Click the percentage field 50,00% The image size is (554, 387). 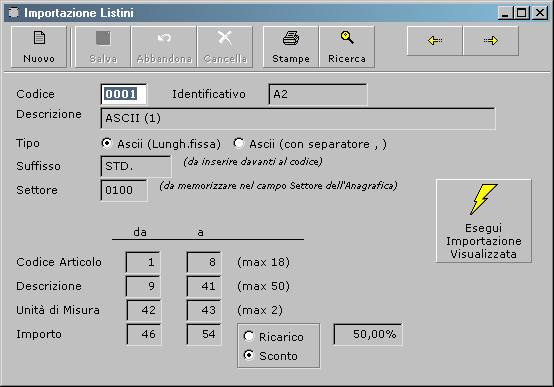coord(368,334)
